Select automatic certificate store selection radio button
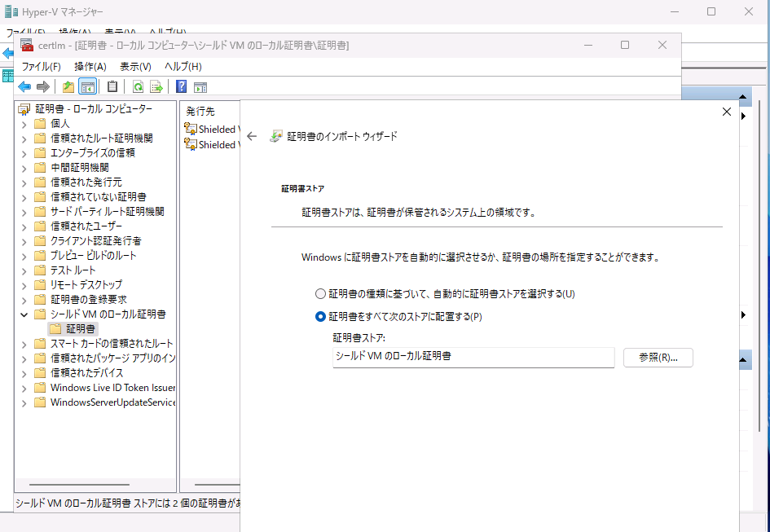 pyautogui.click(x=321, y=295)
